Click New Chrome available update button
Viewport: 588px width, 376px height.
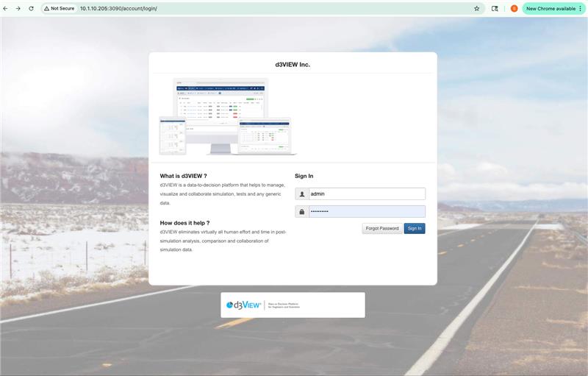point(550,8)
